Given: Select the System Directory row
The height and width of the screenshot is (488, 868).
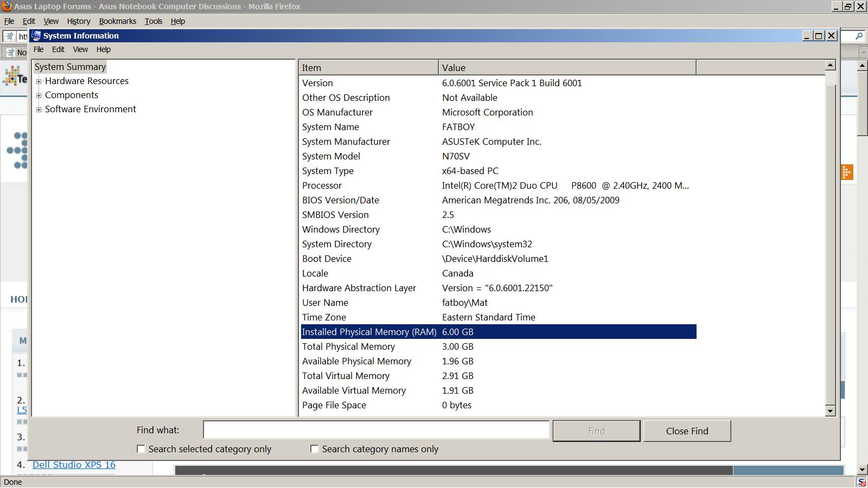Looking at the screenshot, I should pos(499,244).
